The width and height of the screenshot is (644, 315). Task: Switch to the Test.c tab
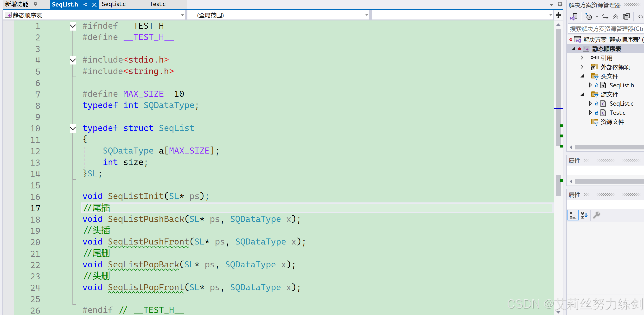158,4
